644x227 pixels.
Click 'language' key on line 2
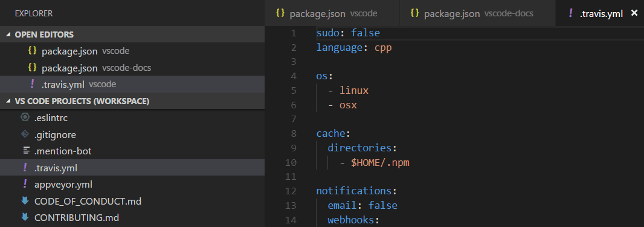339,48
